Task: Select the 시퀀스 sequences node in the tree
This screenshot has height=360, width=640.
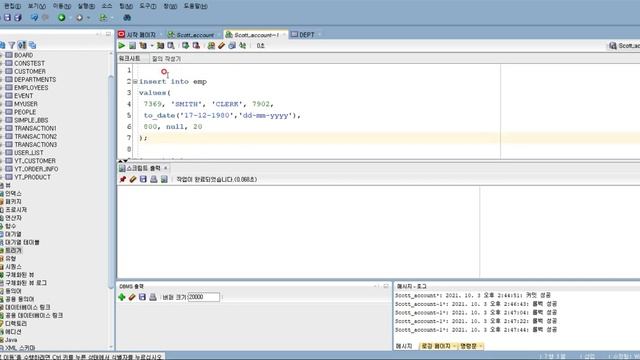Action: [13, 267]
